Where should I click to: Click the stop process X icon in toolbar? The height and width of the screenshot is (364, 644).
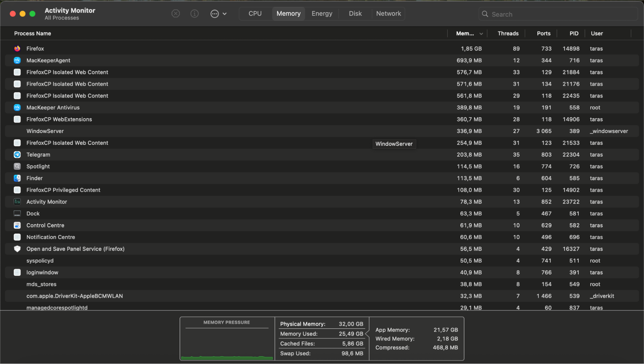point(175,13)
